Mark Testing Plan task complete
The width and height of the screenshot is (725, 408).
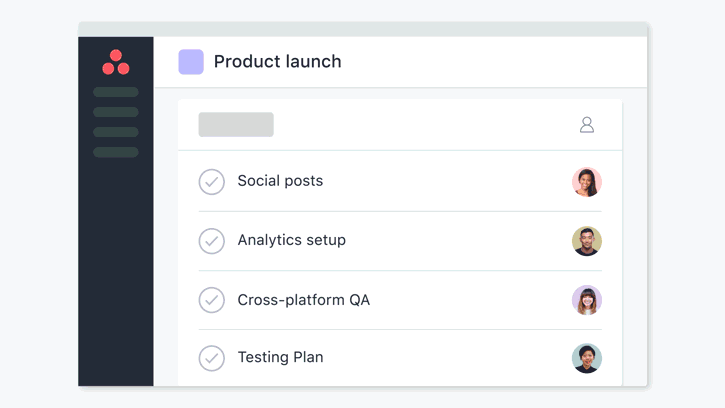coord(212,358)
